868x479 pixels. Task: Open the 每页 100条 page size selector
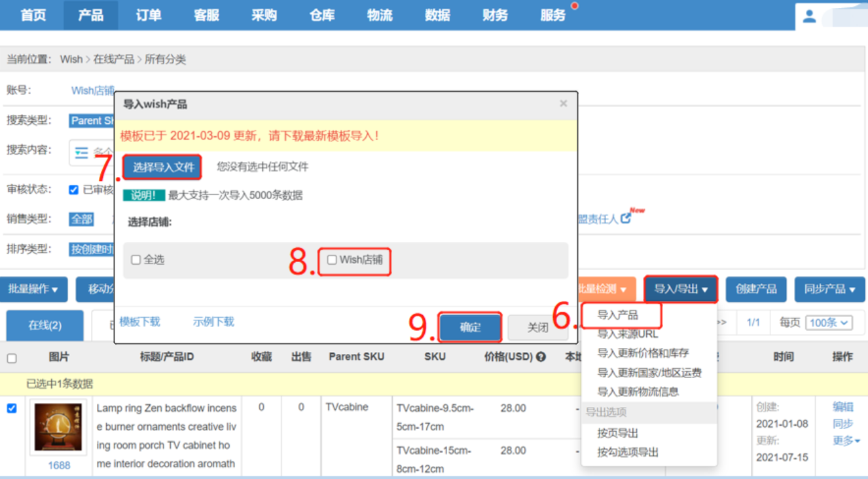[x=830, y=322]
